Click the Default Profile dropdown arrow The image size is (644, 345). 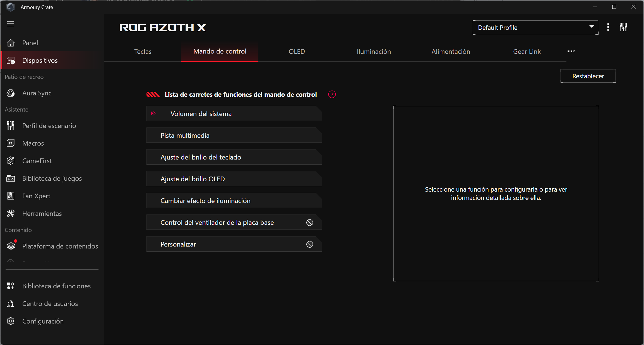coord(592,27)
